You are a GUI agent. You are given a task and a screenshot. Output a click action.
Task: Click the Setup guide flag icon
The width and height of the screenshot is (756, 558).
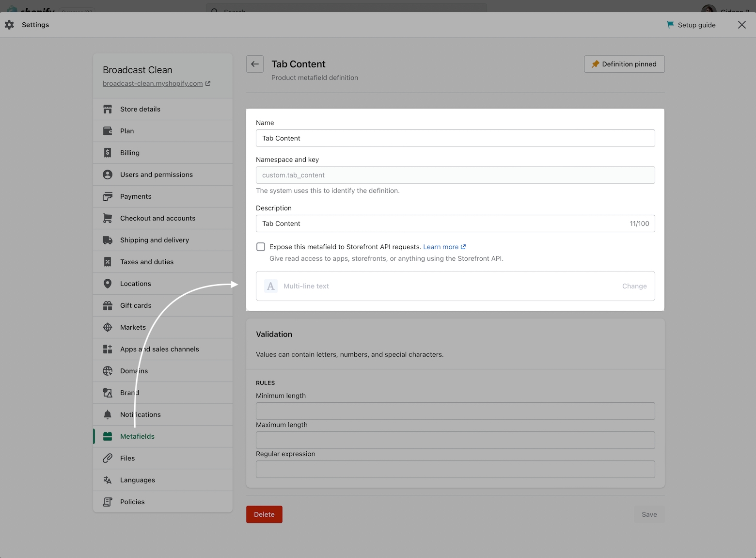(670, 25)
